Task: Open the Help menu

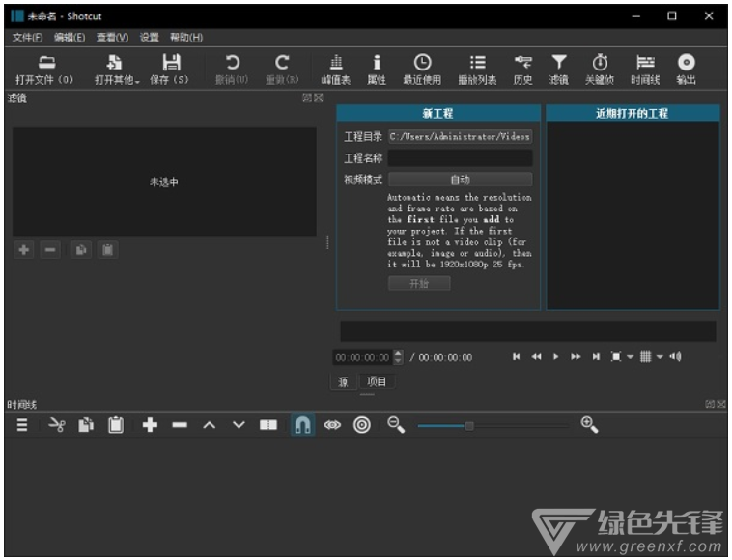Action: [x=185, y=38]
